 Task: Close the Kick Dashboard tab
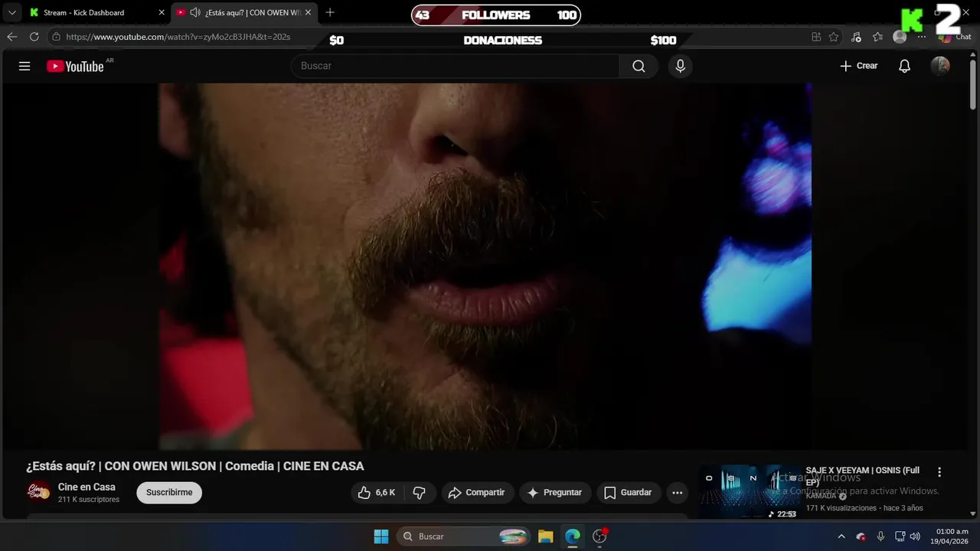[x=161, y=12]
